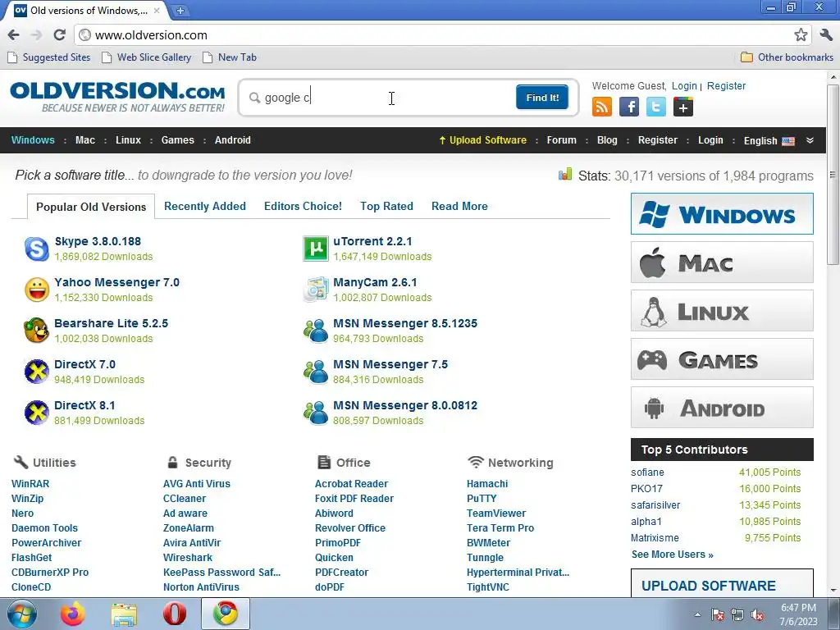Show hidden system tray icons arrow
Image resolution: width=840 pixels, height=630 pixels.
[697, 614]
